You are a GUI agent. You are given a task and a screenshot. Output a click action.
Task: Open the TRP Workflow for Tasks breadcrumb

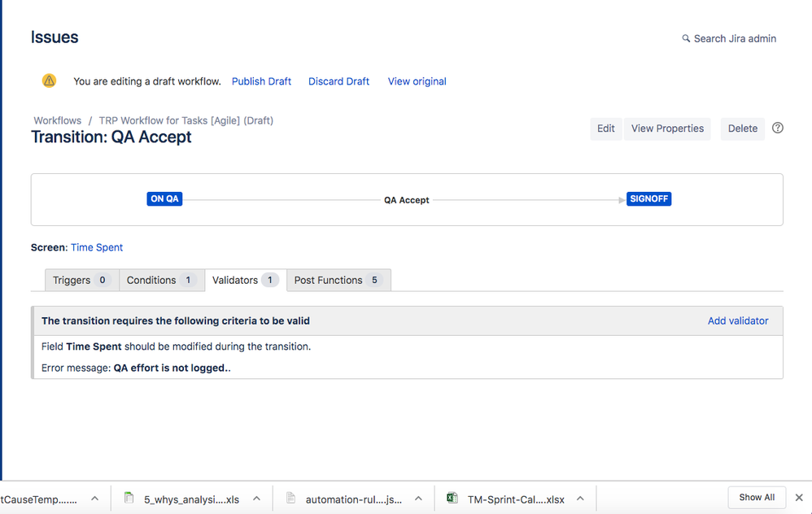[x=186, y=120]
